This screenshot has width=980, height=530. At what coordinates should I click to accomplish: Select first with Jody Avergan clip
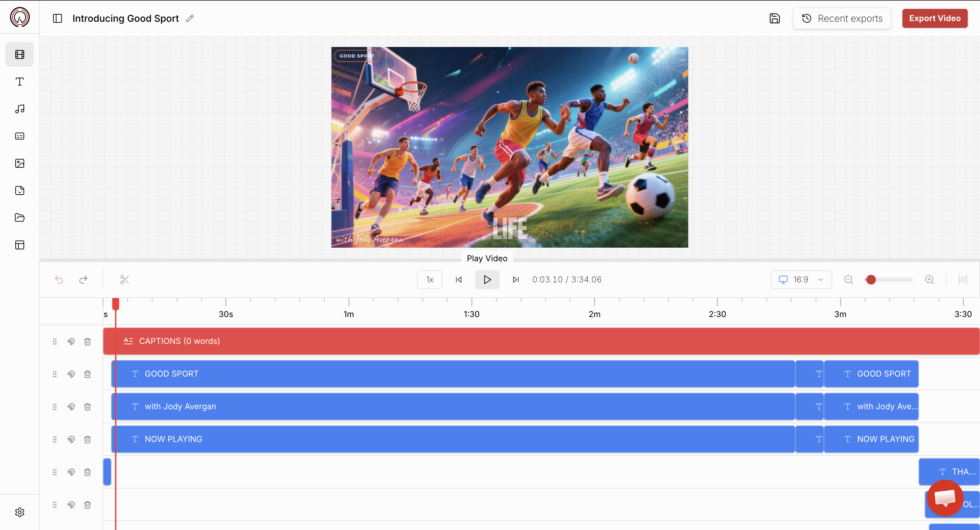453,407
